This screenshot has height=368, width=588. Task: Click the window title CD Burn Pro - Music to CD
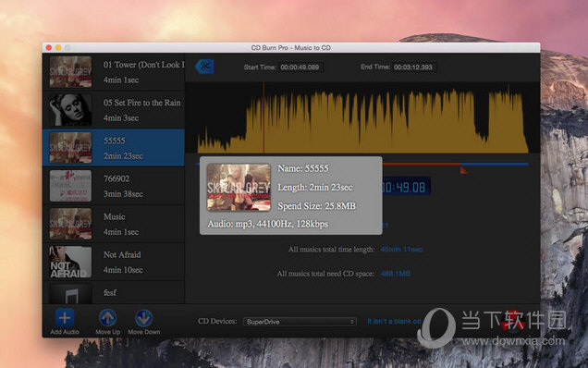pos(291,48)
